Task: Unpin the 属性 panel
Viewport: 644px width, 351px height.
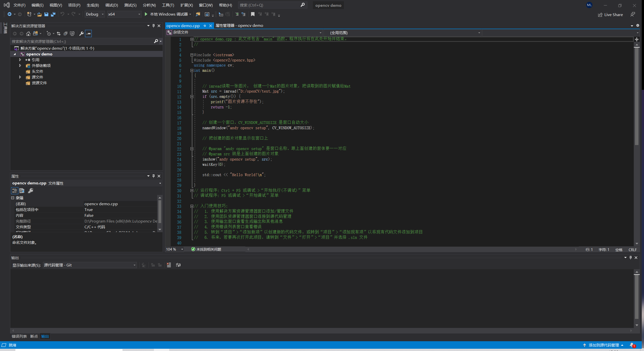Action: click(153, 176)
